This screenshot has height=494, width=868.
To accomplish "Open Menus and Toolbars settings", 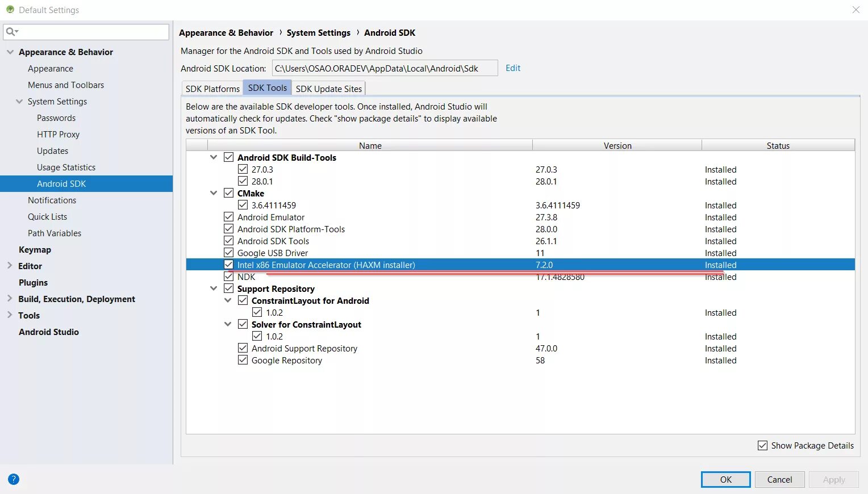I will pos(66,85).
